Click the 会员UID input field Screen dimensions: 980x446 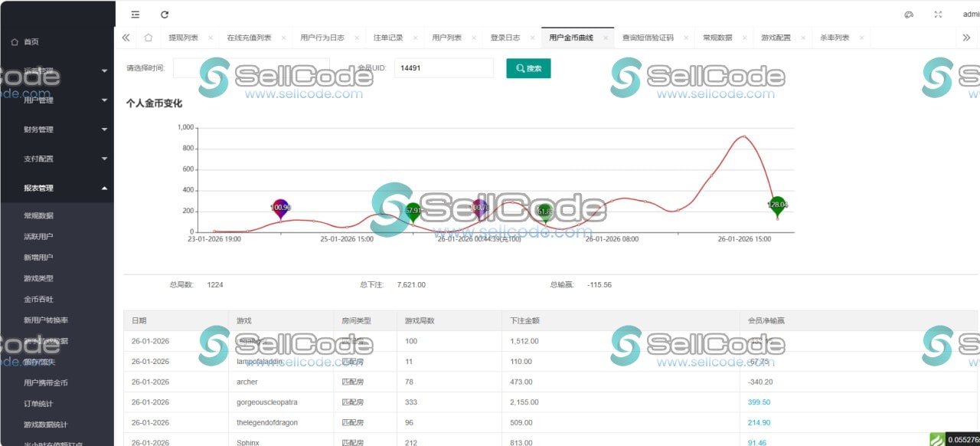click(x=444, y=68)
